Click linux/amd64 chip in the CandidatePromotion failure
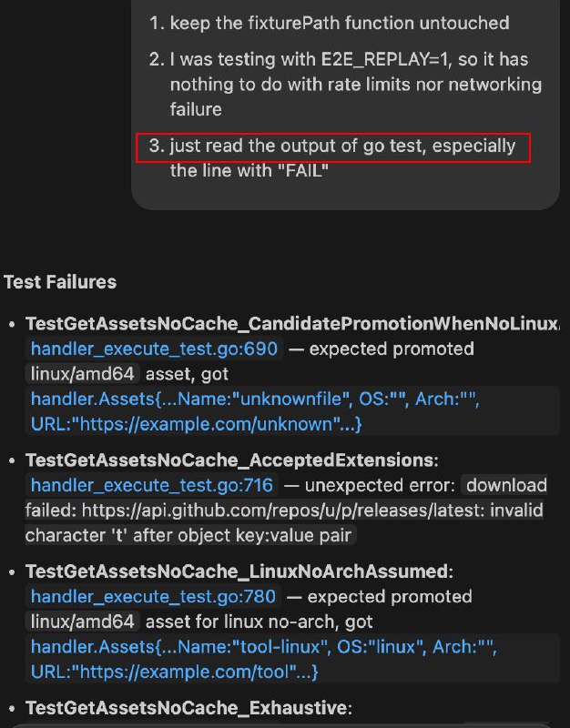This screenshot has height=728, width=570. (83, 374)
